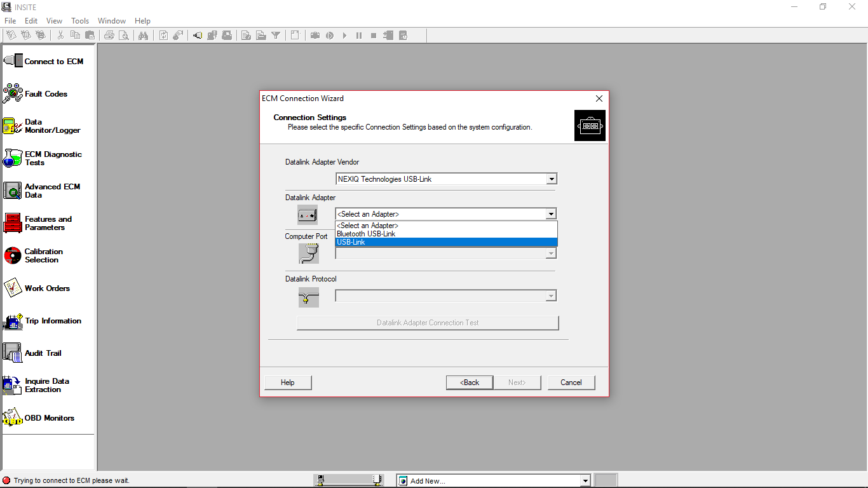The height and width of the screenshot is (488, 868).
Task: Open the Window menu
Action: pos(112,21)
